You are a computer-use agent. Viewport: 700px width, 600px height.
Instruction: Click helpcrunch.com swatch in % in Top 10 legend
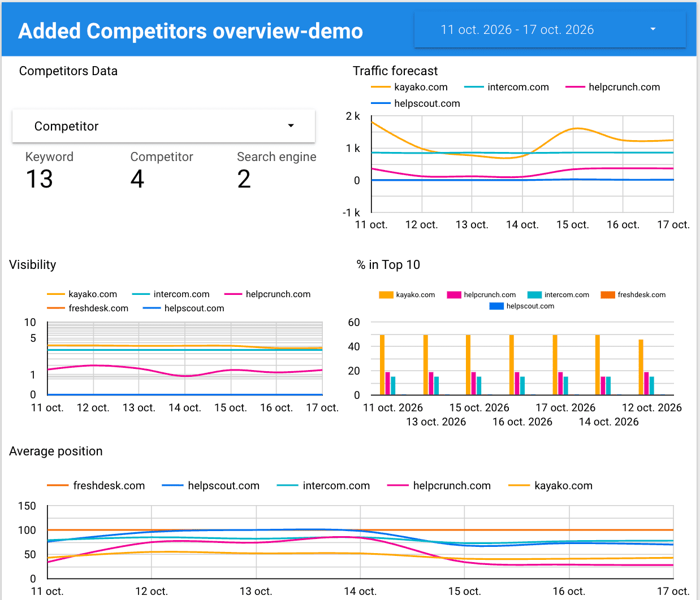tap(454, 295)
